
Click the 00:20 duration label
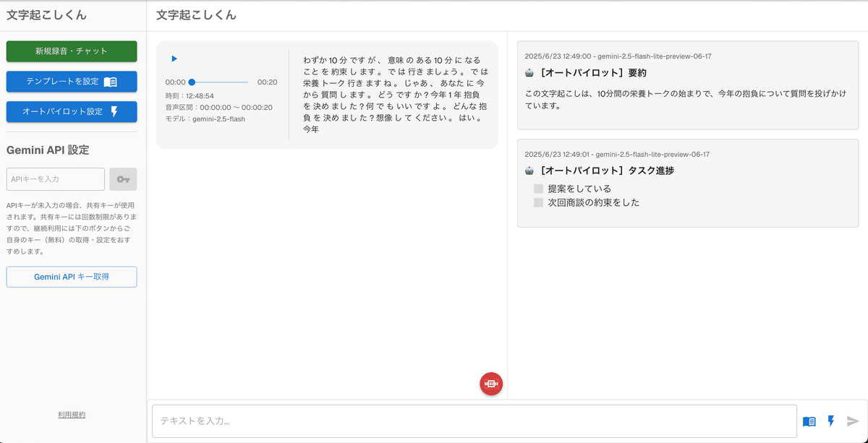coord(267,82)
